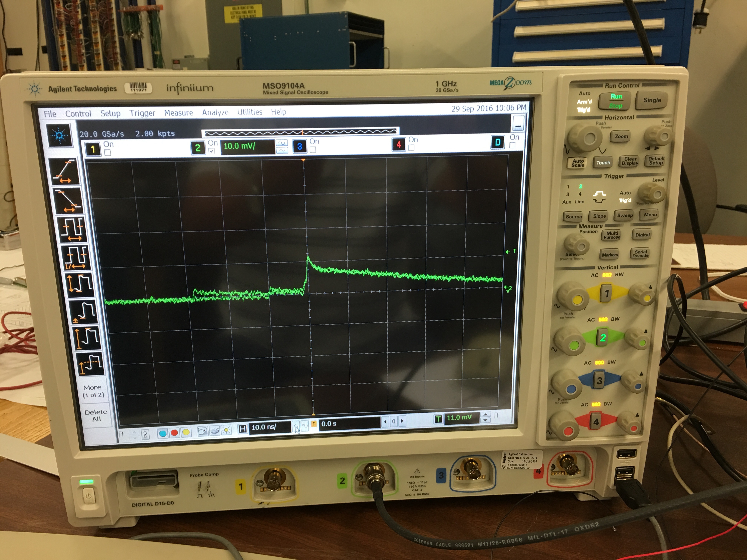Click the trigger T setup button
This screenshot has width=747, height=560.
(x=438, y=419)
